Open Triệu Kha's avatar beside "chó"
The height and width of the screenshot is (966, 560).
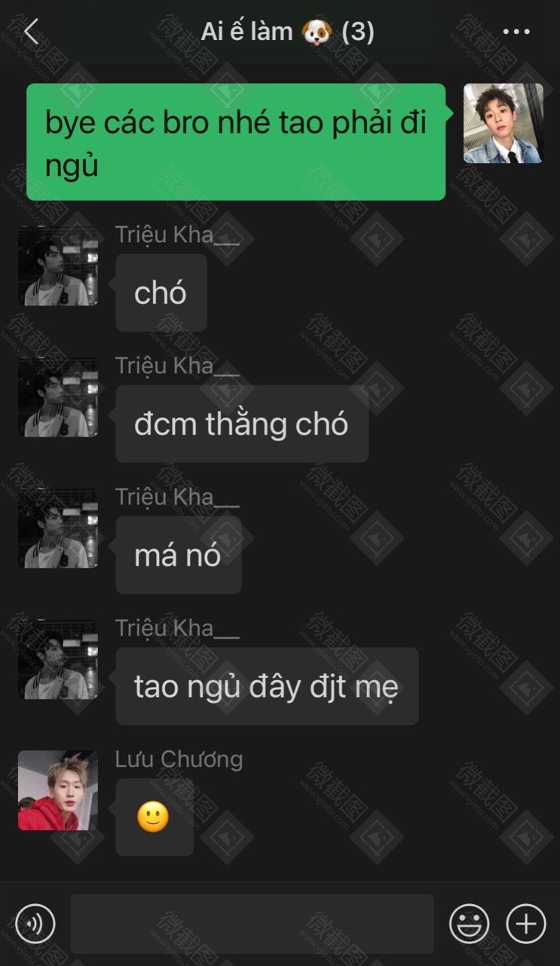pos(58,265)
